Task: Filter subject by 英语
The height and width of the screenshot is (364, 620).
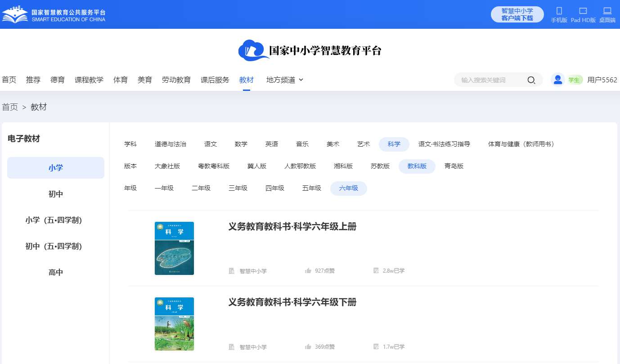Action: point(272,144)
